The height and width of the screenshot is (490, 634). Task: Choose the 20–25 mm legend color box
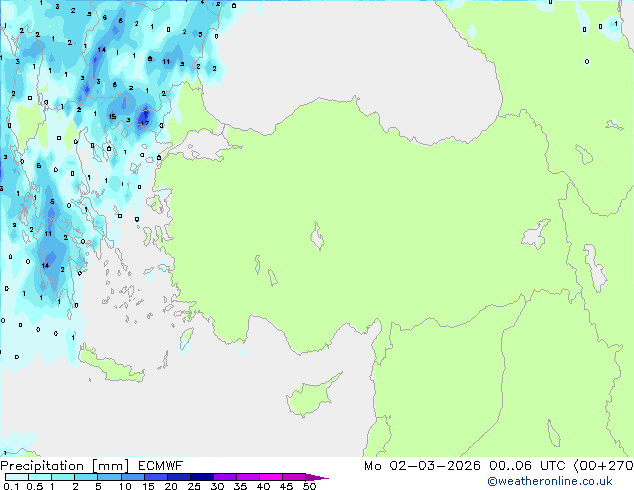[x=178, y=477]
